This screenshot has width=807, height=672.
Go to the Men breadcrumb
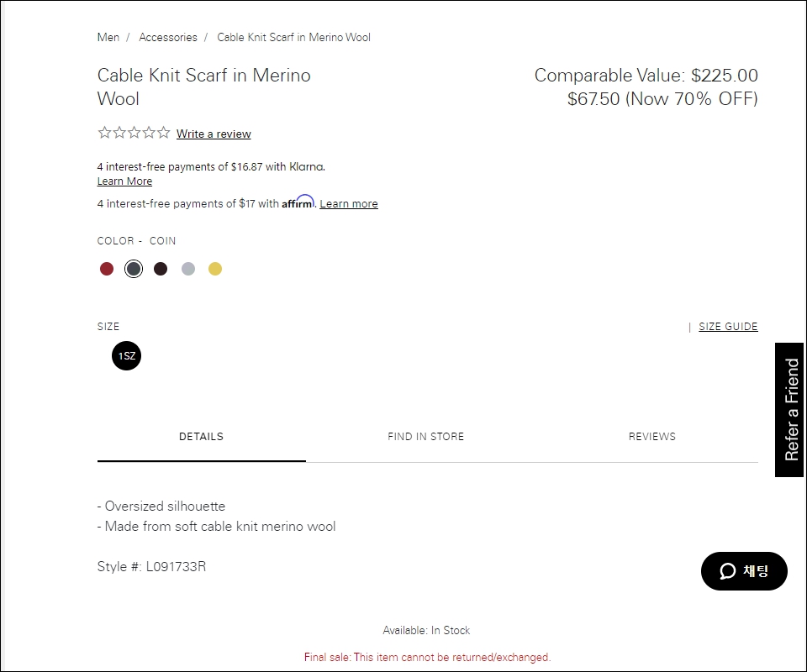click(108, 37)
